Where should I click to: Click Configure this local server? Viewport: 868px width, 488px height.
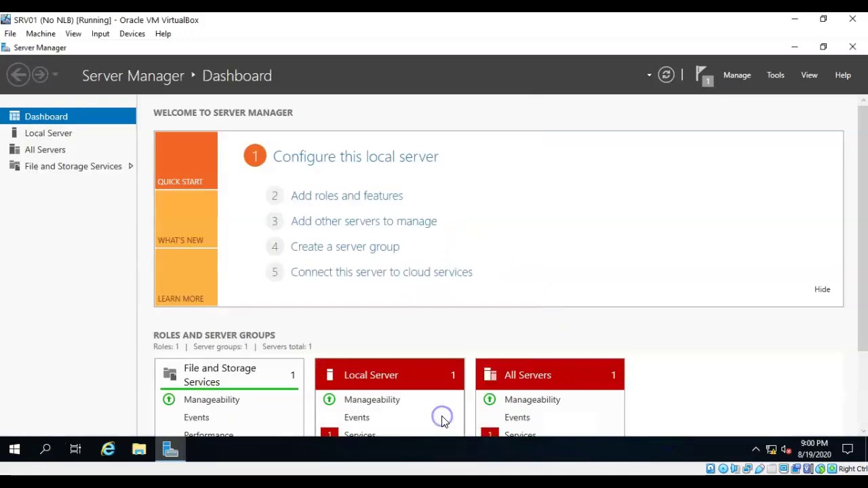355,157
